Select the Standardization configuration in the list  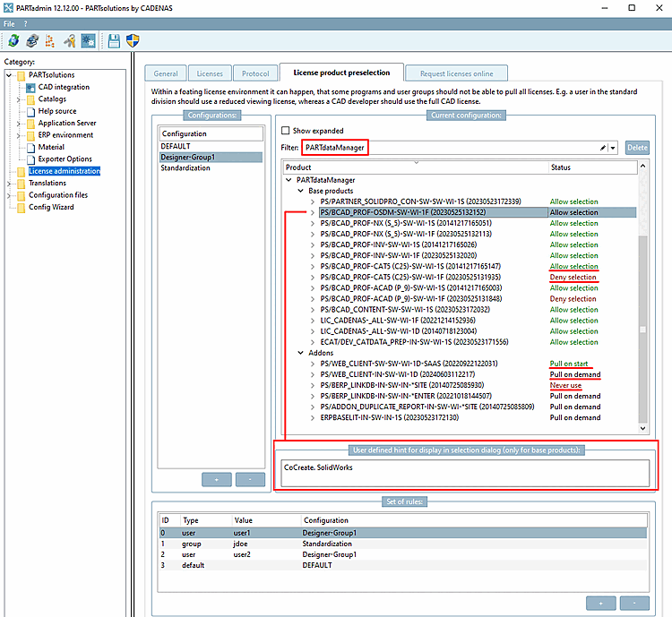(x=211, y=168)
